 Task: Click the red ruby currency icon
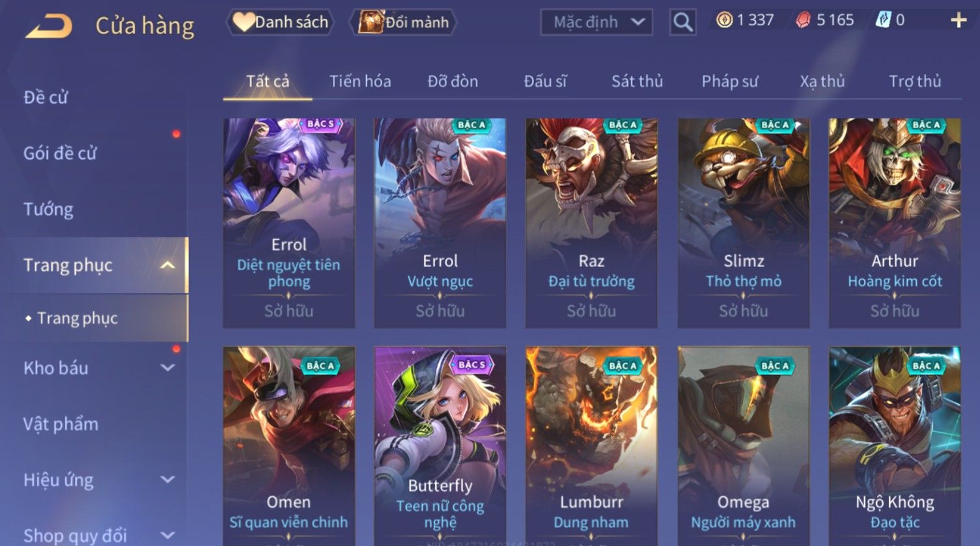click(x=804, y=21)
